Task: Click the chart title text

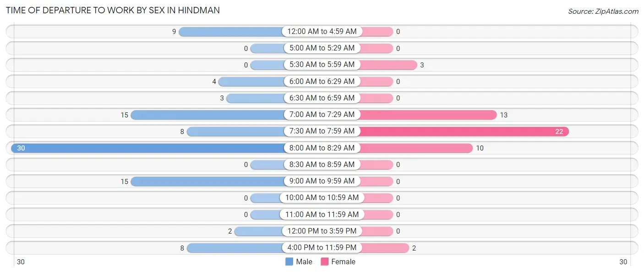Action: [113, 11]
